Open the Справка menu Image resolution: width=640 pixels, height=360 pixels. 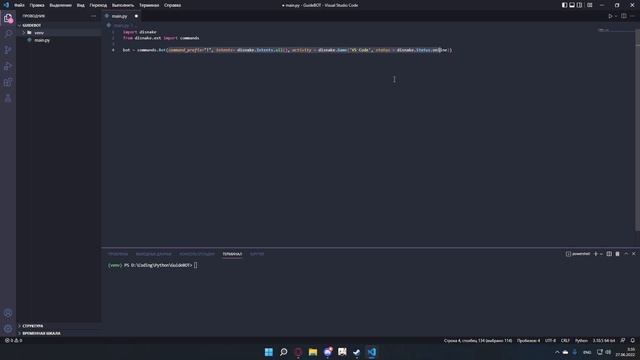(172, 5)
